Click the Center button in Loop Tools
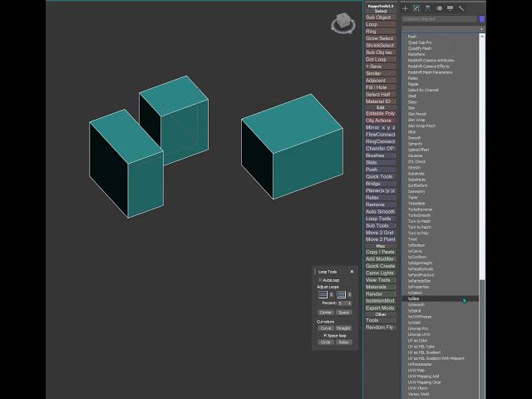 [x=326, y=313]
